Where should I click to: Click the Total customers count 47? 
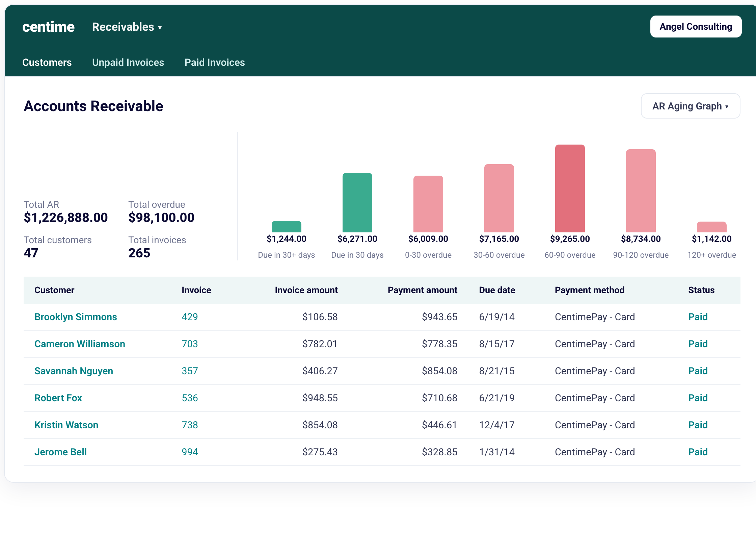[31, 253]
